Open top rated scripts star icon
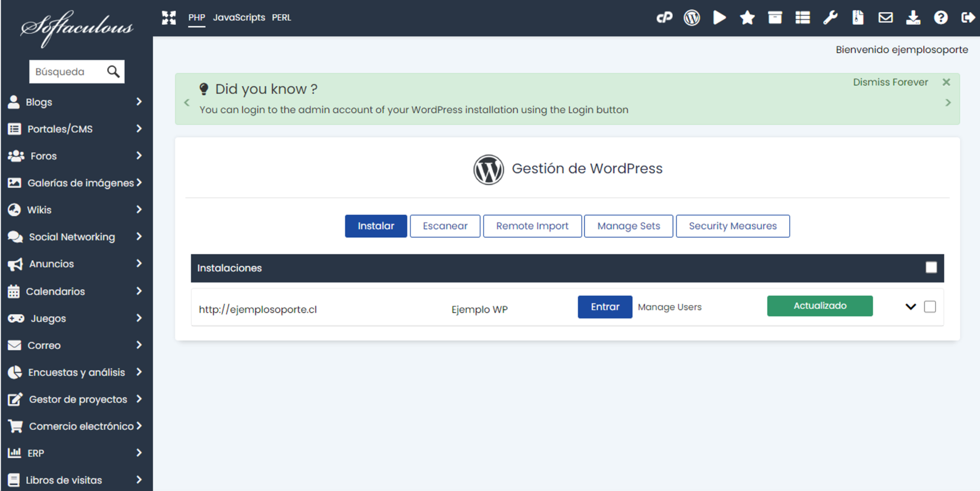Image resolution: width=980 pixels, height=491 pixels. (747, 18)
